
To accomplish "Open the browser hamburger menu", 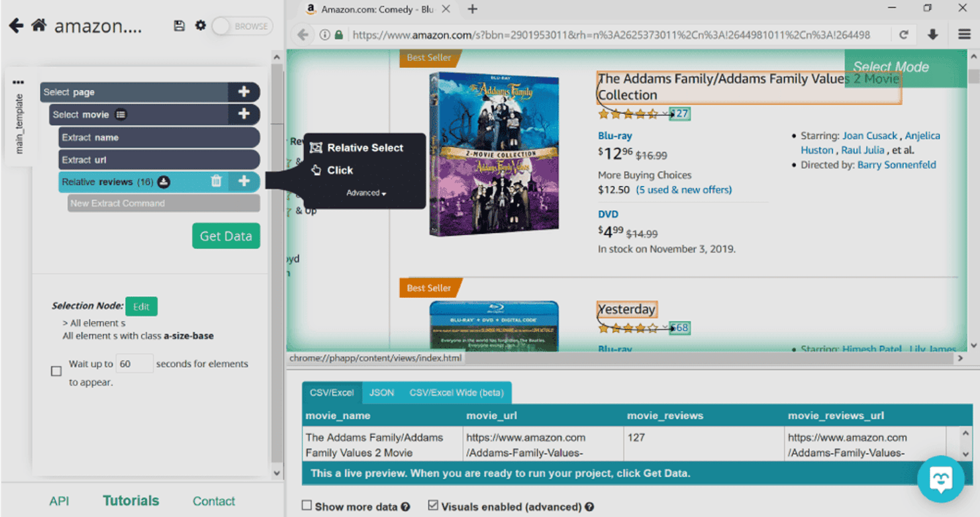I will 964,35.
